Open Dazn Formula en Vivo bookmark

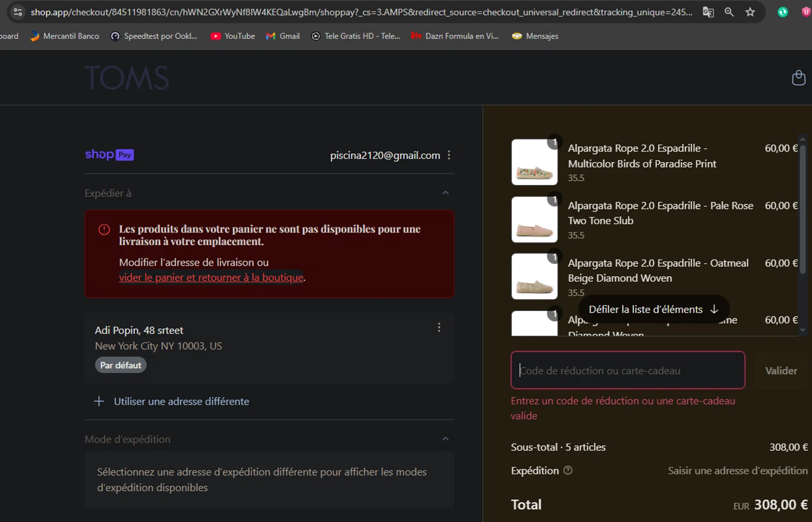pos(455,36)
